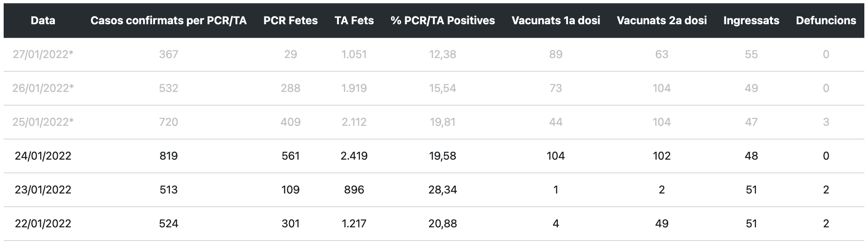This screenshot has height=247, width=868.
Task: Click the Casos confirmats per PCR/TA header
Action: click(168, 21)
